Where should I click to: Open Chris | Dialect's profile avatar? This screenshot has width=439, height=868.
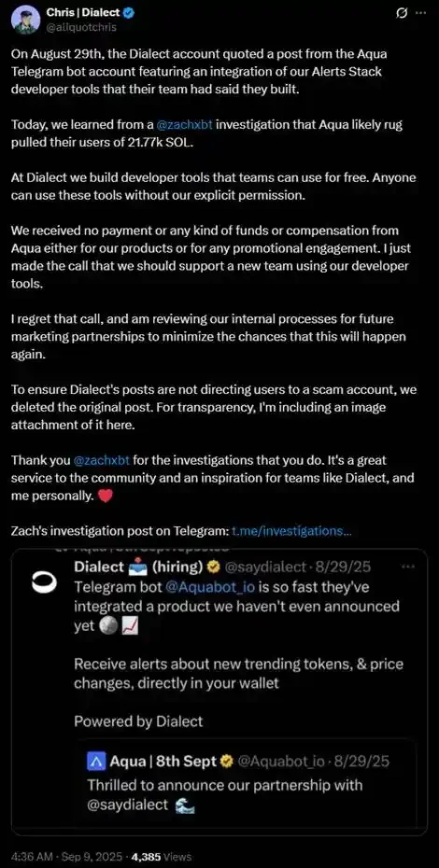(25, 20)
